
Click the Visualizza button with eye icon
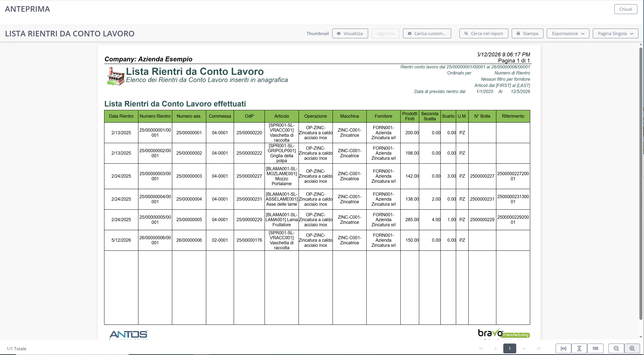pos(350,33)
